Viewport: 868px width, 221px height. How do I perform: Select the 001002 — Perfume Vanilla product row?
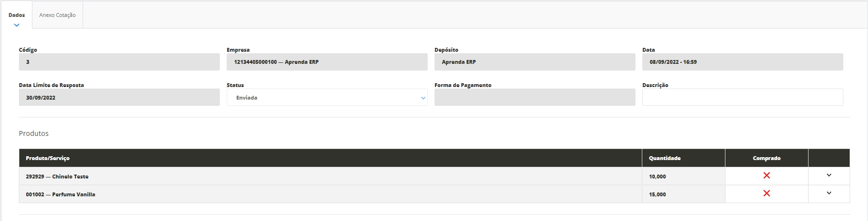[x=60, y=194]
